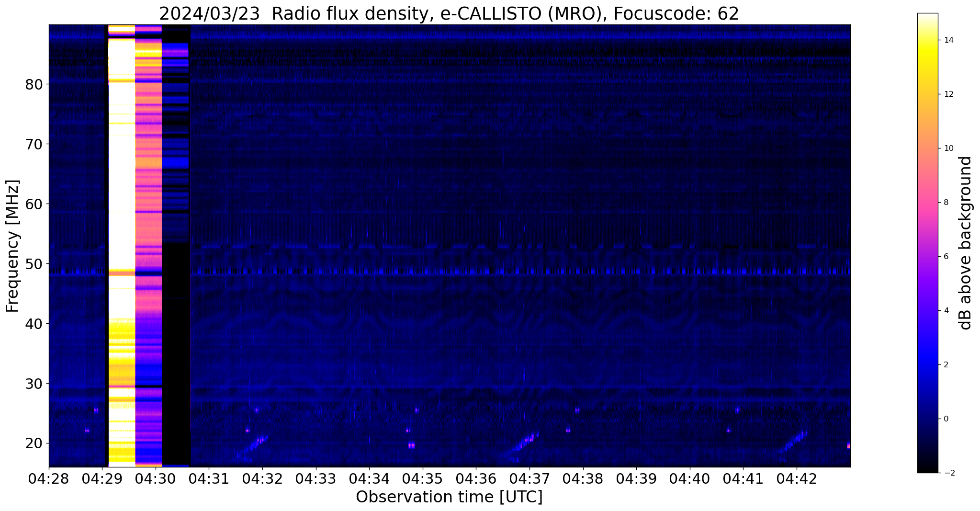Click the 50 MHz frequency tick label
The image size is (980, 511).
pyautogui.click(x=34, y=264)
